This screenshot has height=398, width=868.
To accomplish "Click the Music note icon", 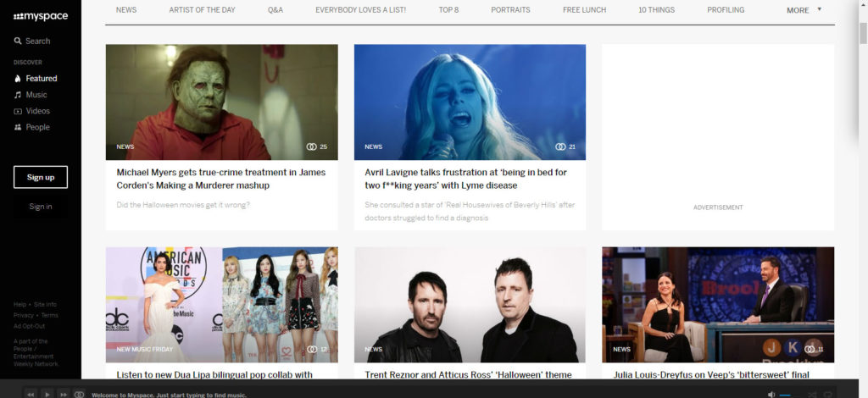I will click(18, 95).
